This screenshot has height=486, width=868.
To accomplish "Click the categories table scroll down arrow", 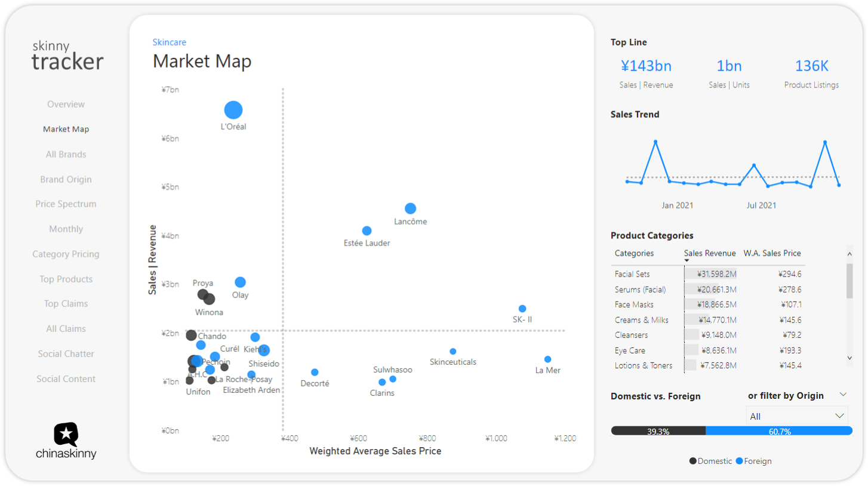I will (849, 358).
